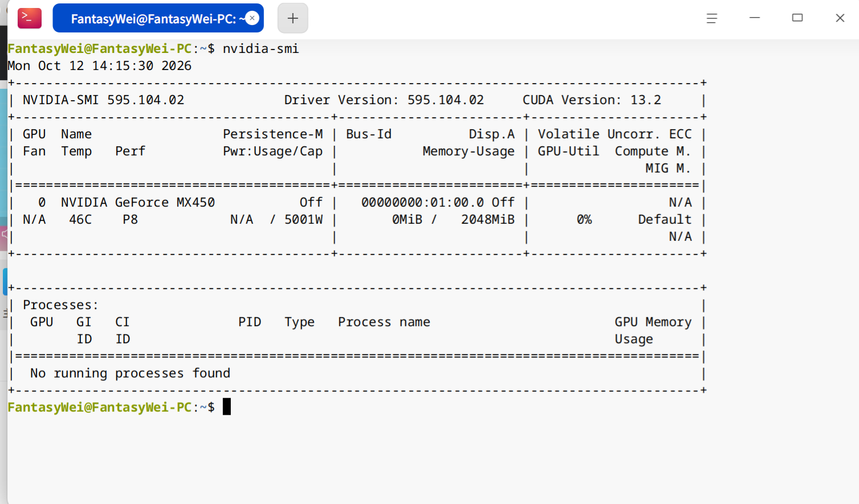Click 'Driver Version: 595.104.02' text
The image size is (859, 504).
pyautogui.click(x=384, y=100)
